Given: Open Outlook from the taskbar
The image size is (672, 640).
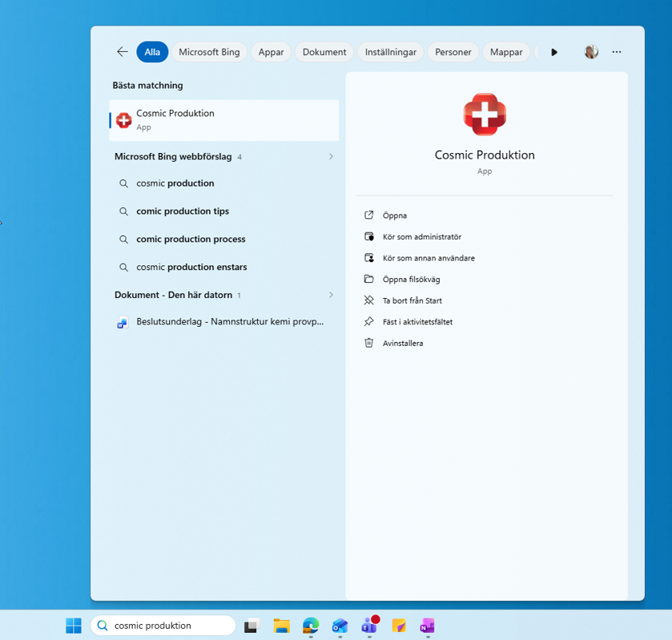Looking at the screenshot, I should [340, 626].
